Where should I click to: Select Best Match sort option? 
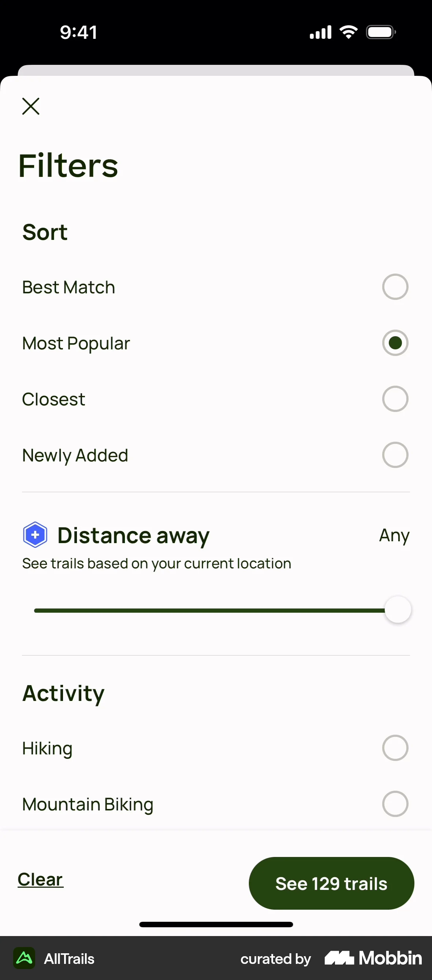[395, 287]
